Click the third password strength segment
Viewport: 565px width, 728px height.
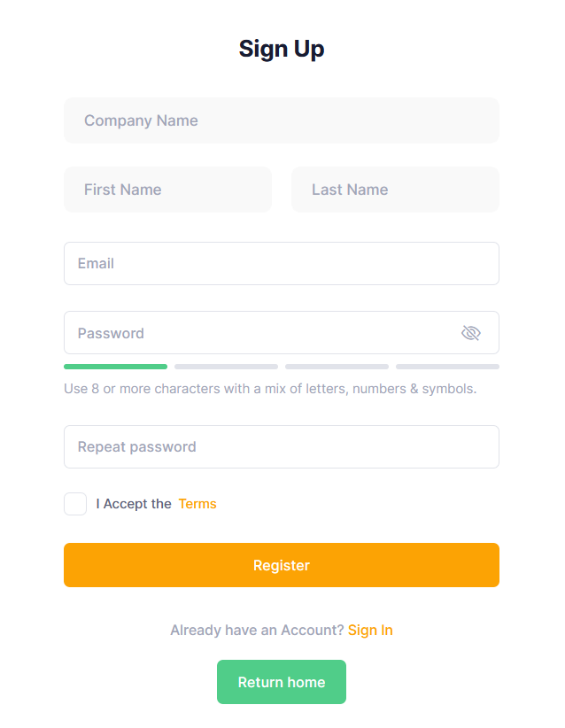337,366
